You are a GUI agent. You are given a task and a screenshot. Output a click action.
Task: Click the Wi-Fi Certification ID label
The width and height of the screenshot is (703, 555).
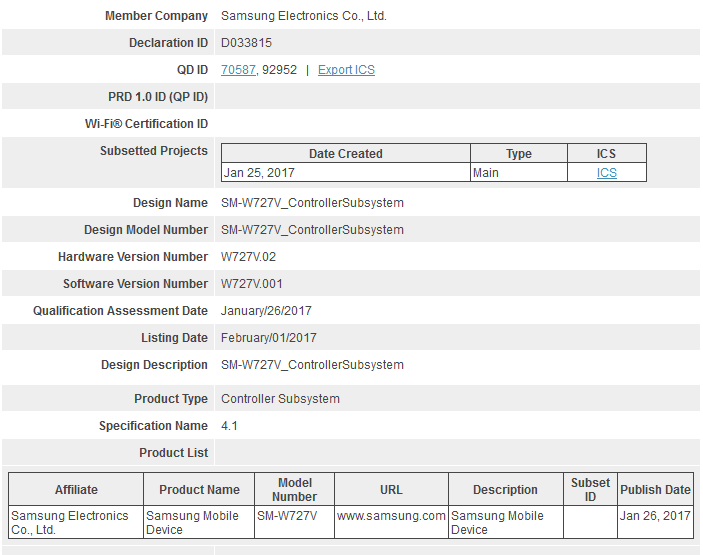[x=147, y=123]
